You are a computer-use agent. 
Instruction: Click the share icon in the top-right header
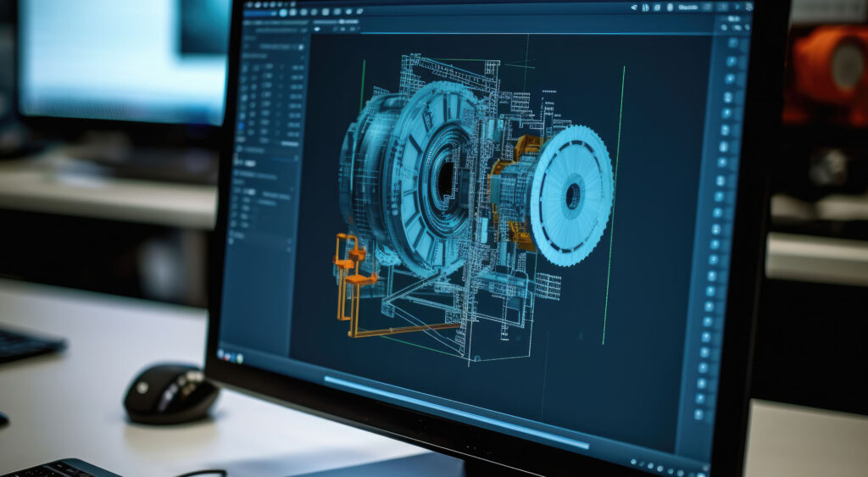click(x=634, y=7)
